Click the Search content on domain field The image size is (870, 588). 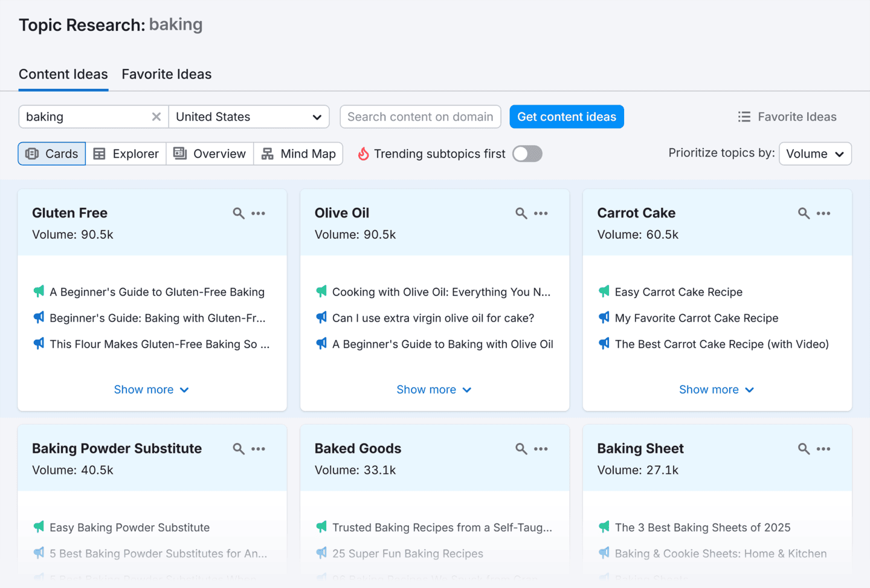tap(420, 117)
